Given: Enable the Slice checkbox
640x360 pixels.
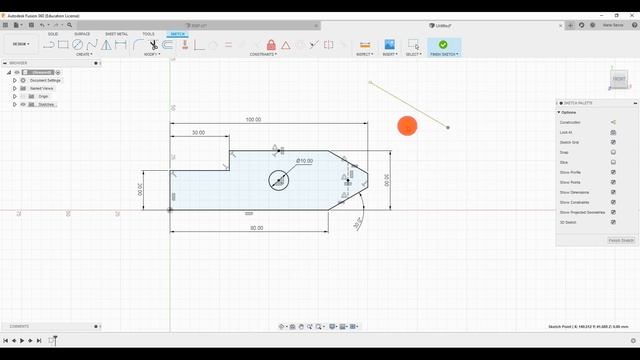Looking at the screenshot, I should coord(613,162).
